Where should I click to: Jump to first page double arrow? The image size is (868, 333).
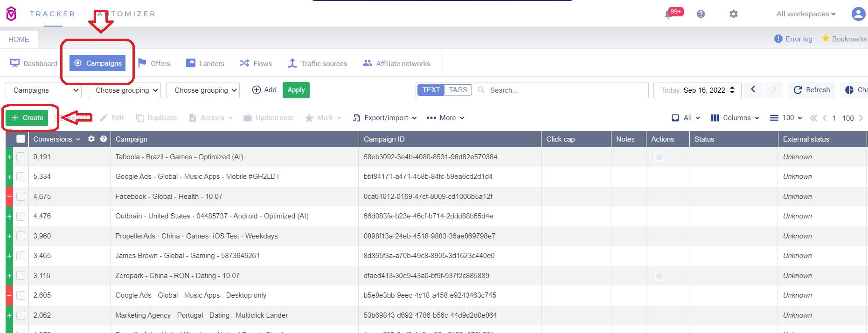pos(813,118)
